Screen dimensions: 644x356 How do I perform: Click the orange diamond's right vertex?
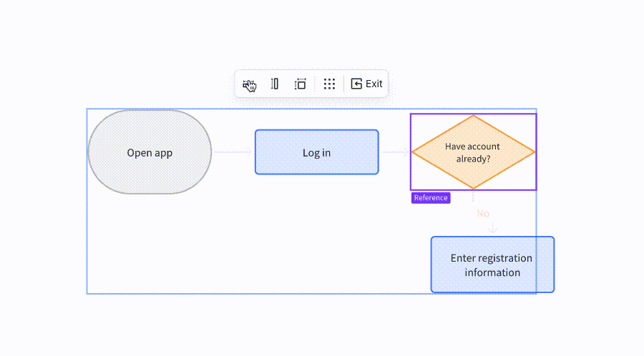[535, 152]
